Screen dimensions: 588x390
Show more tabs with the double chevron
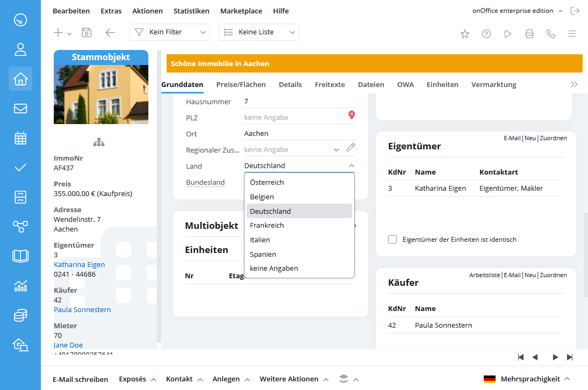click(573, 85)
